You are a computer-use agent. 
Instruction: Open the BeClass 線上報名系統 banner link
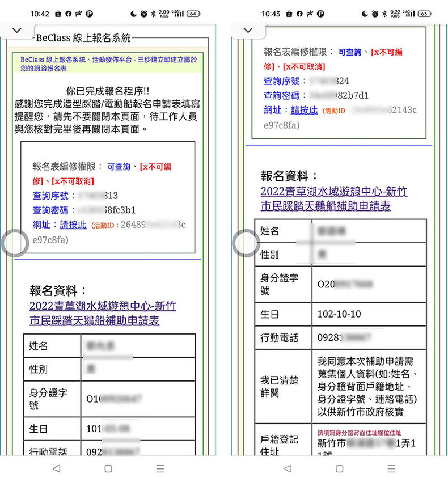pos(108,64)
